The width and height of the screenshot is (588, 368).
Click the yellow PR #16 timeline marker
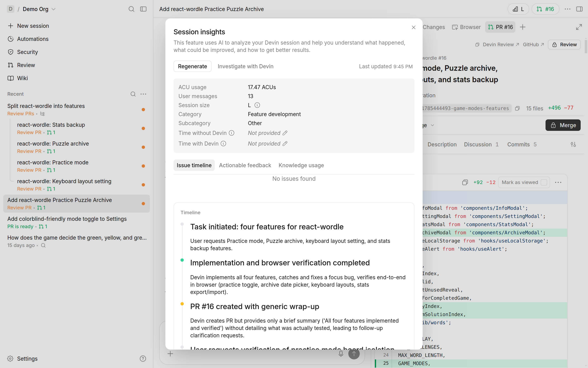coord(182,304)
